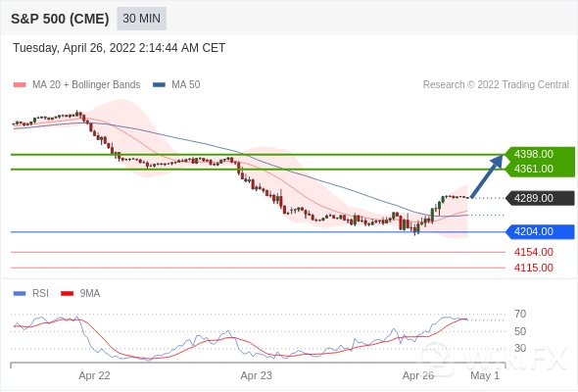
Task: Toggle MA 20 + Bollinger Bands legend
Action: 76,85
